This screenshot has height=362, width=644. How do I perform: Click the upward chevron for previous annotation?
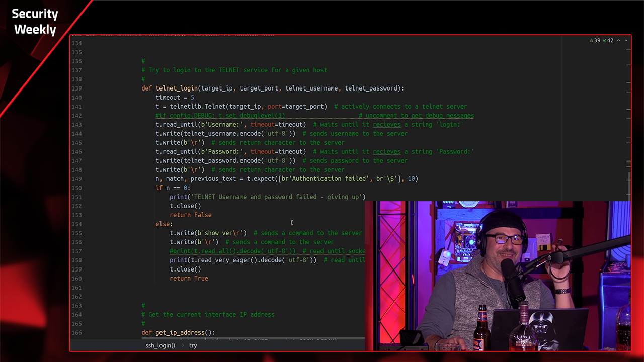[618, 40]
